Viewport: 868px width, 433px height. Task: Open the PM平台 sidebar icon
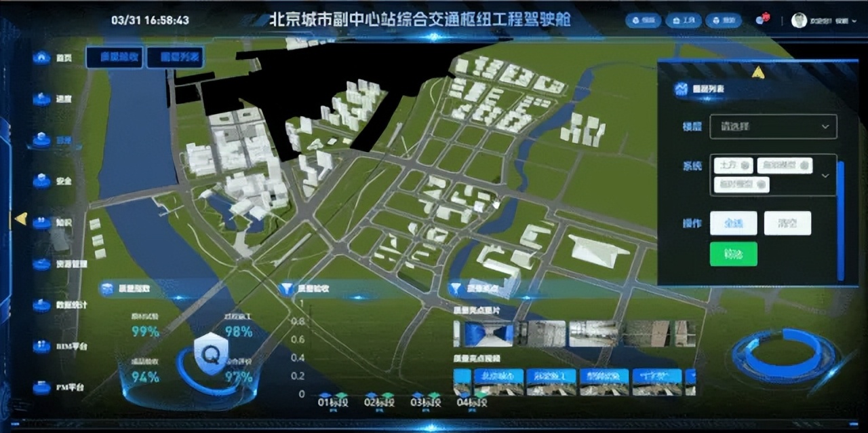coord(42,388)
